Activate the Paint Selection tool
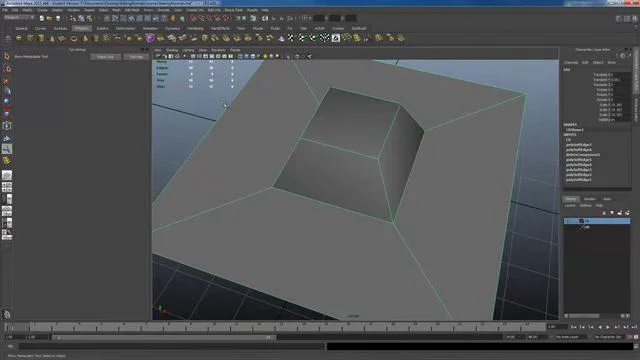Viewport: 640px width, 360px height. (7, 80)
